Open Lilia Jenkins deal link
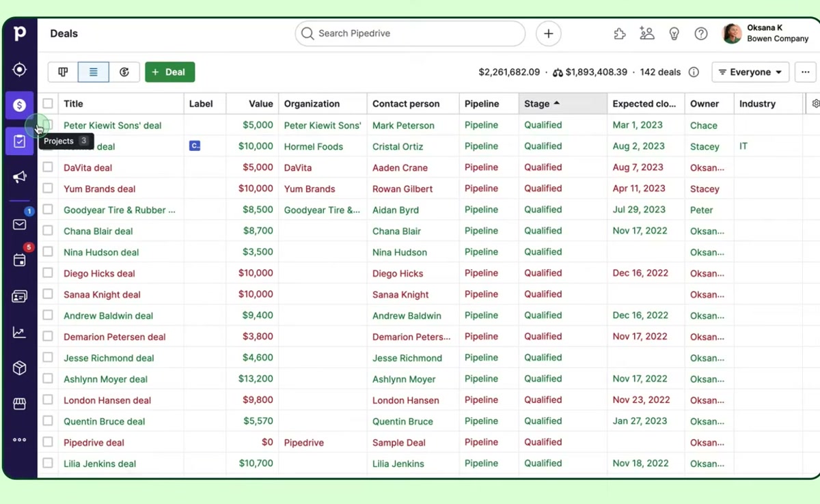The height and width of the screenshot is (504, 820). pos(100,464)
